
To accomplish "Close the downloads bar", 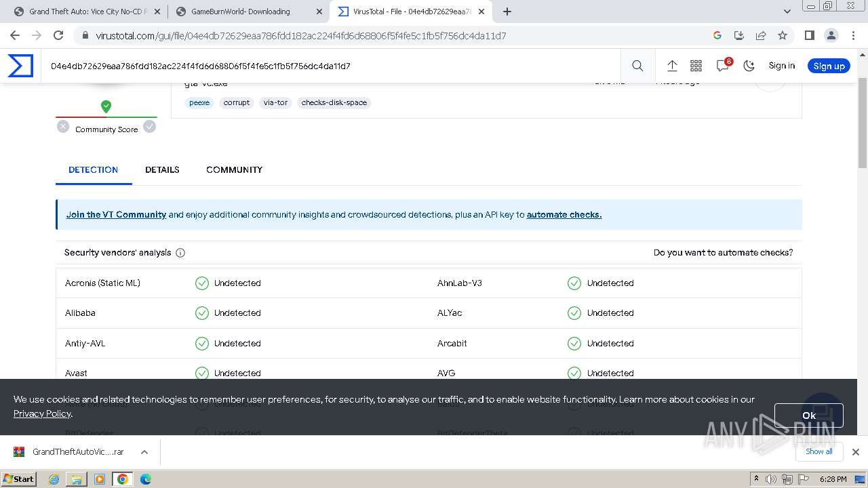I will coord(856,452).
